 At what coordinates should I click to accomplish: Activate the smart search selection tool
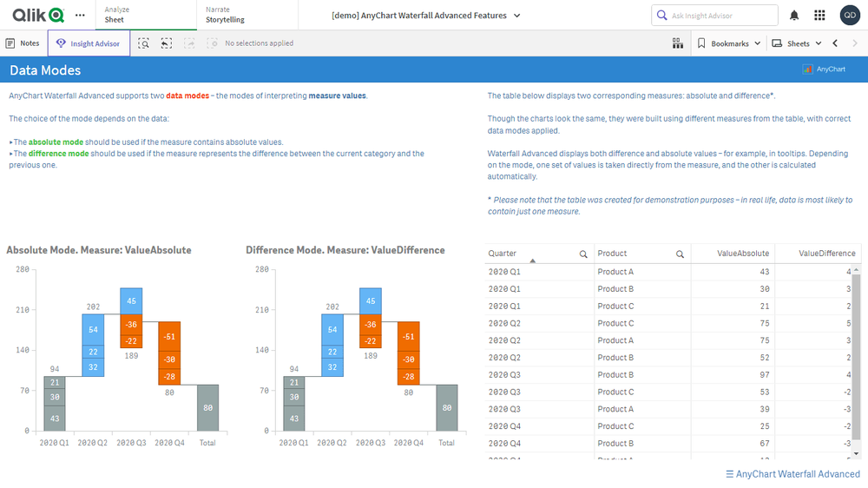pyautogui.click(x=143, y=43)
